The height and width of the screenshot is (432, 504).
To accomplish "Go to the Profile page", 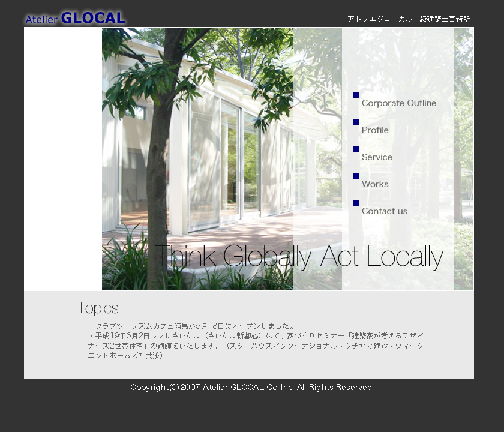I will (375, 130).
